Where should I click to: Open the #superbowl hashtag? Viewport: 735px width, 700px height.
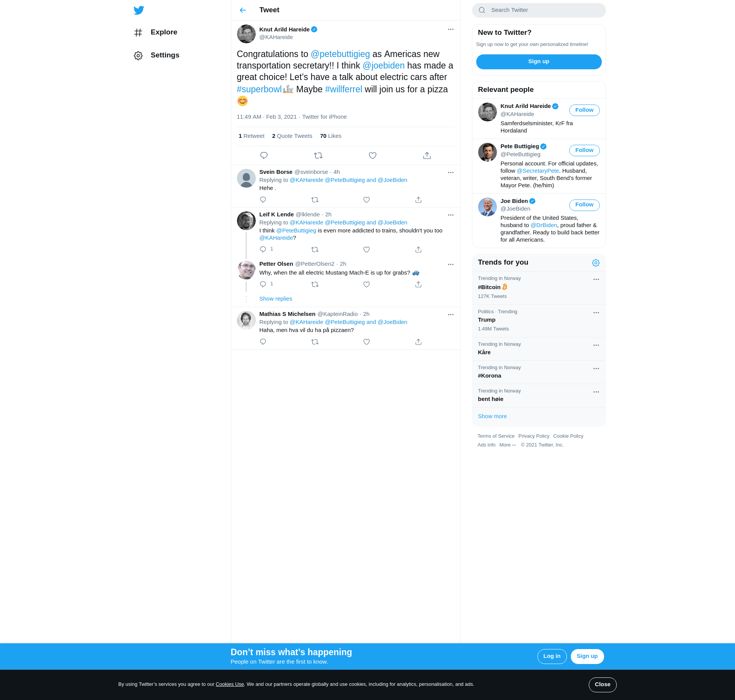(259, 89)
